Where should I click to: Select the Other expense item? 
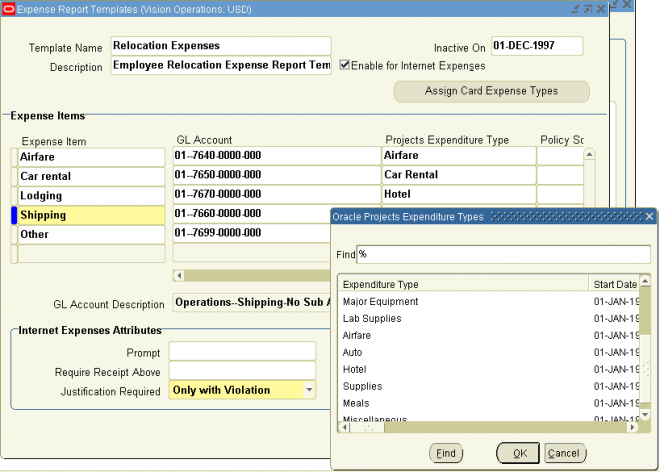(91, 235)
